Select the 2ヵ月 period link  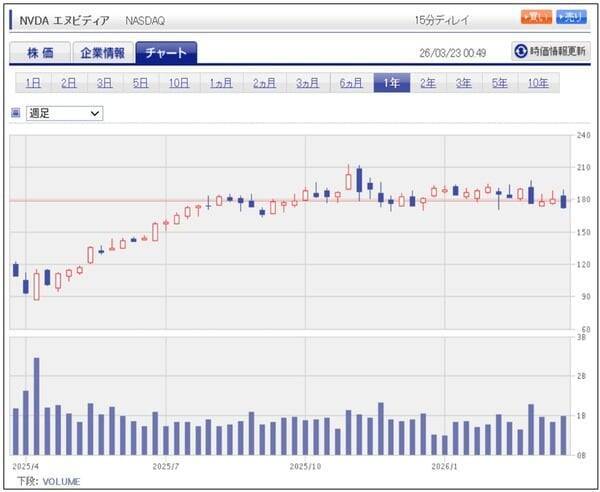coord(264,83)
